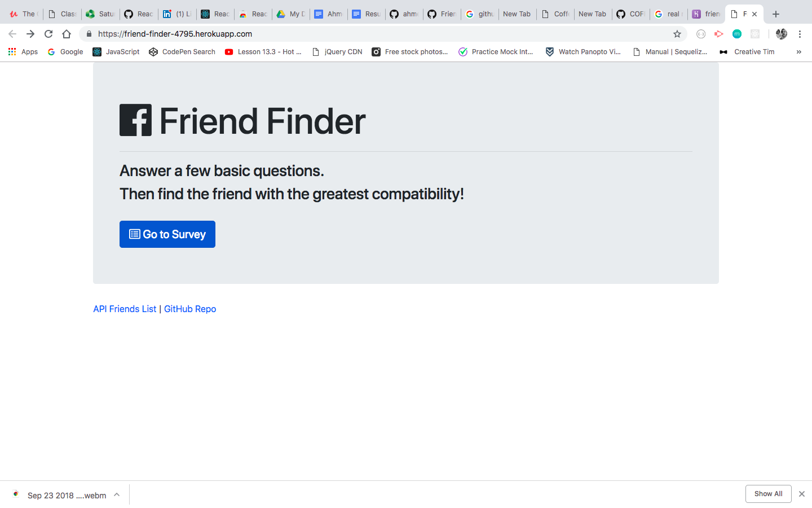Screen dimensions: 812x508
Task: Click the Facebook logo icon beside Friend Finder
Action: pyautogui.click(x=135, y=120)
